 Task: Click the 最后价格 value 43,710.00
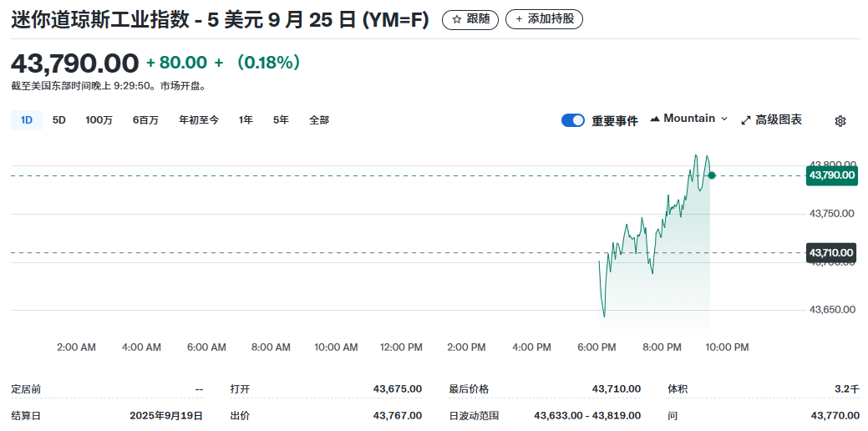click(x=617, y=389)
